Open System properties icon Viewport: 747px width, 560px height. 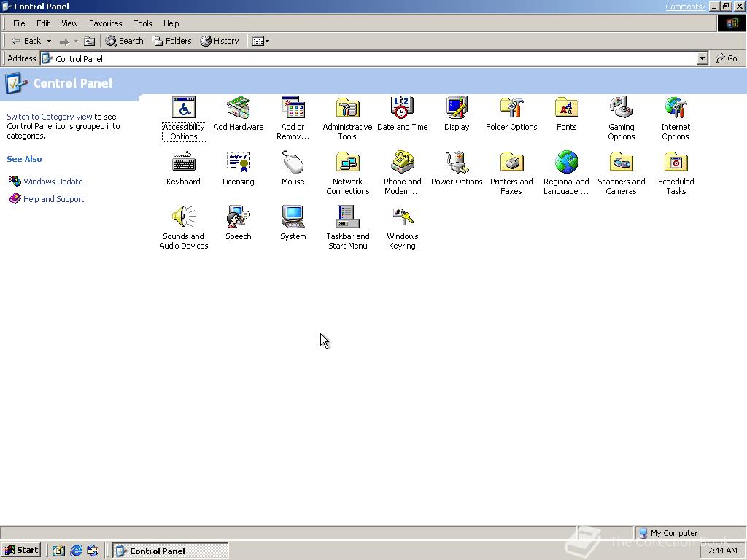click(x=293, y=223)
